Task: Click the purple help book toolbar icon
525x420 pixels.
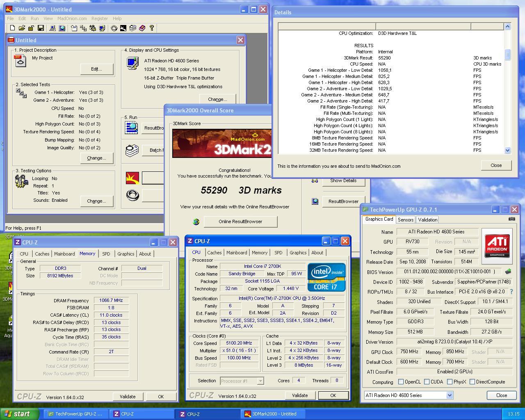Action: (142, 28)
